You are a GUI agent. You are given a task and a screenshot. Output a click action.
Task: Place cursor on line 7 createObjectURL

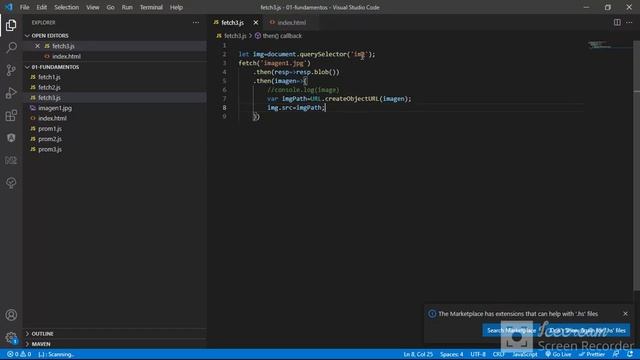click(352, 99)
